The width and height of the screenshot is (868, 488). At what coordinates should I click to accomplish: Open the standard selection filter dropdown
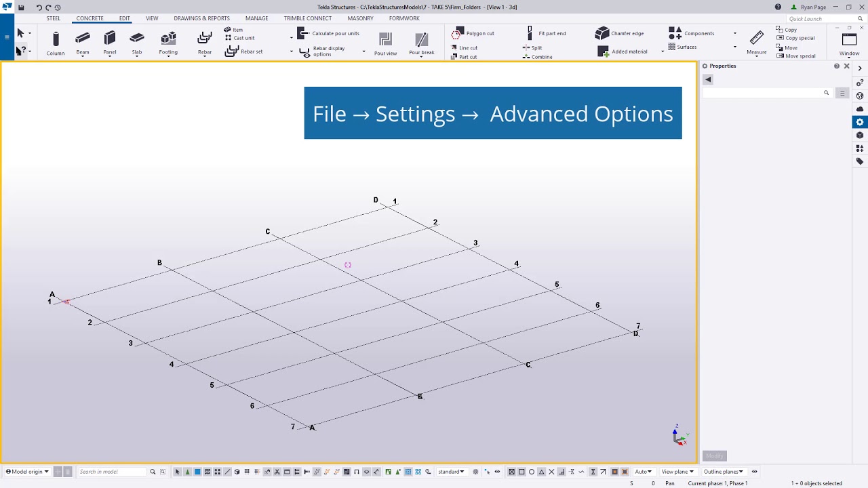pos(452,472)
